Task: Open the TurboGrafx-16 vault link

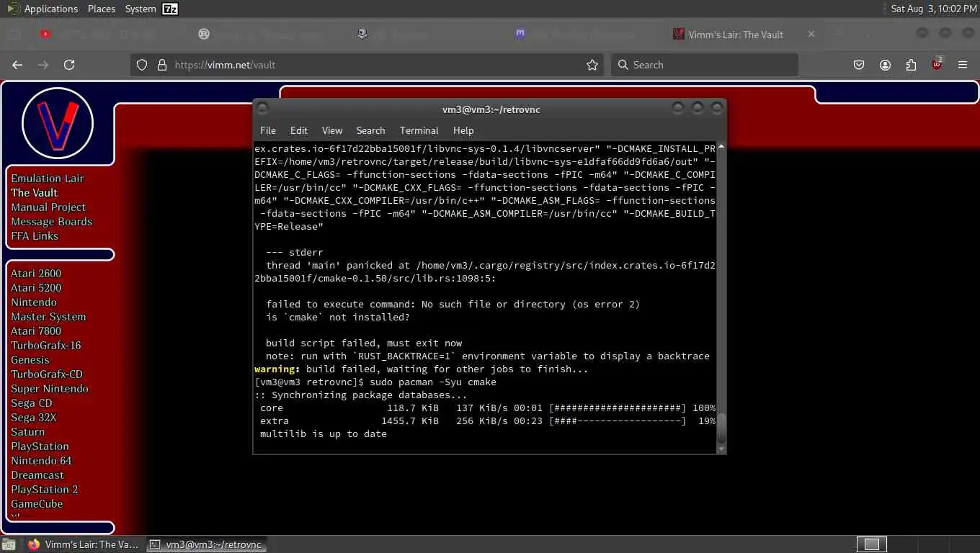Action: point(46,345)
